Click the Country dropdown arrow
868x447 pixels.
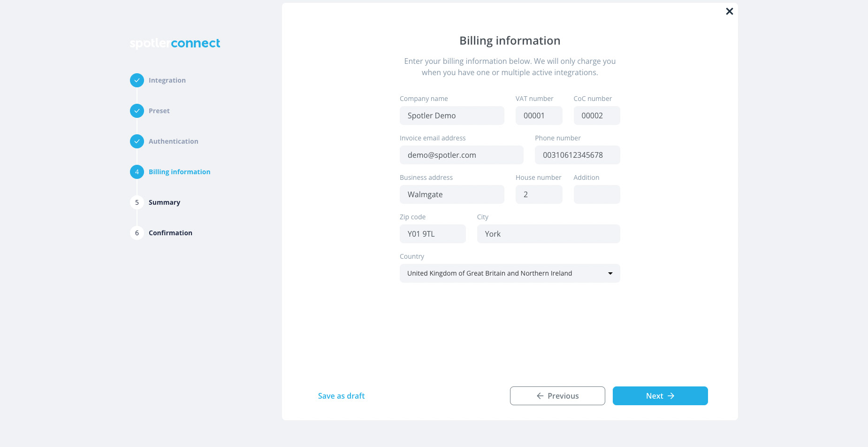coord(610,273)
